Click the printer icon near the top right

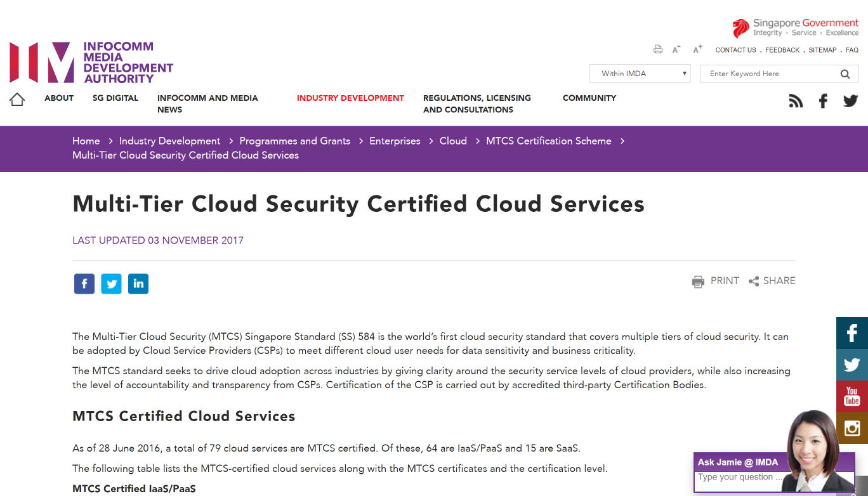pos(657,49)
